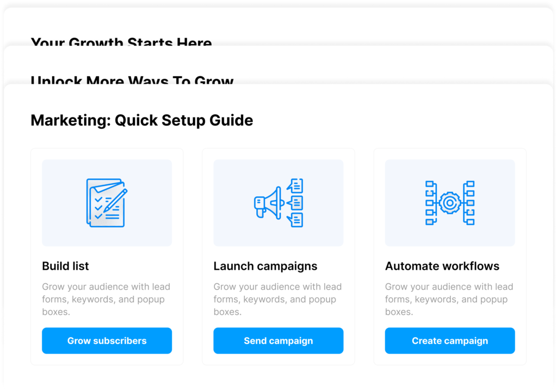Bring forward the Unlock More Ways To Grow card
Screen dimensions: 557x392
click(x=132, y=80)
